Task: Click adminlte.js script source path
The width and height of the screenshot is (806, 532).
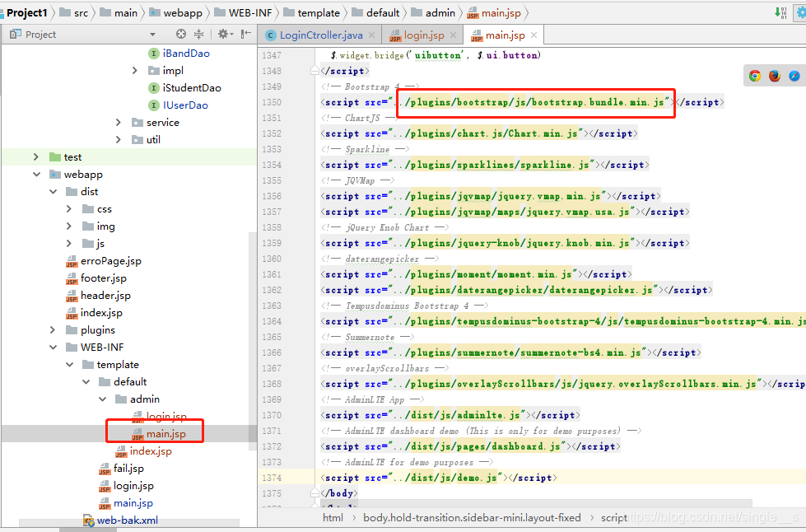Action: [456, 415]
